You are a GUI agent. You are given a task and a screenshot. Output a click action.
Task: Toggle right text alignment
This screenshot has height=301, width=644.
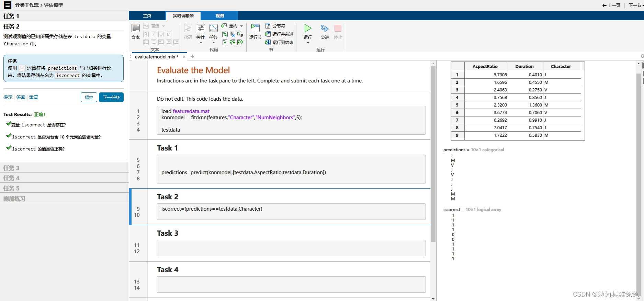tap(176, 42)
